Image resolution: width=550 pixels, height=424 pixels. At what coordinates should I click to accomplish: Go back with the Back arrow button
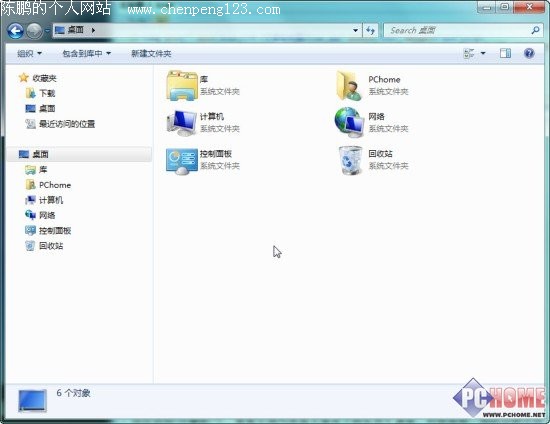pos(15,31)
